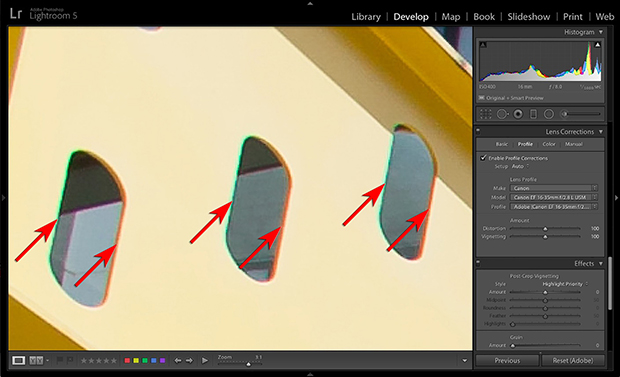This screenshot has height=377, width=620.
Task: Set the first rating star
Action: (83, 361)
